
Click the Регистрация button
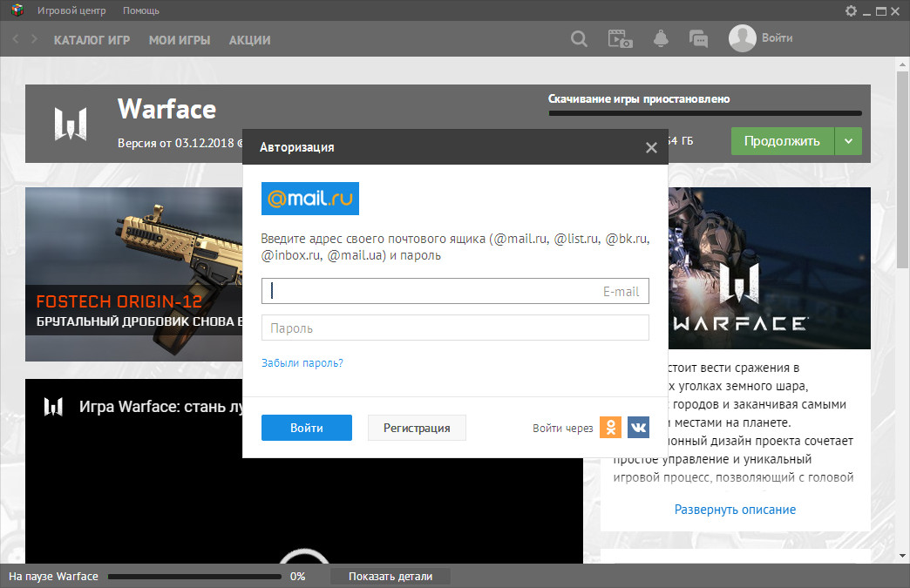tap(417, 428)
